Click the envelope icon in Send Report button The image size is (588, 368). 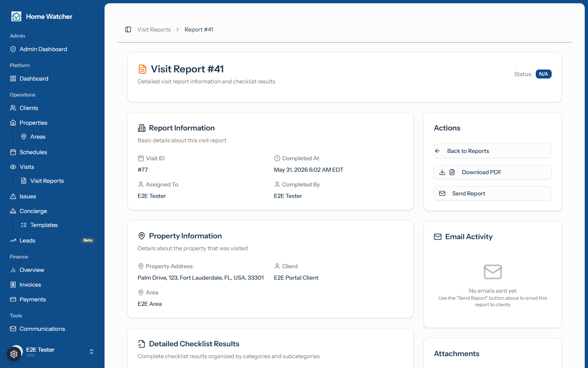442,193
